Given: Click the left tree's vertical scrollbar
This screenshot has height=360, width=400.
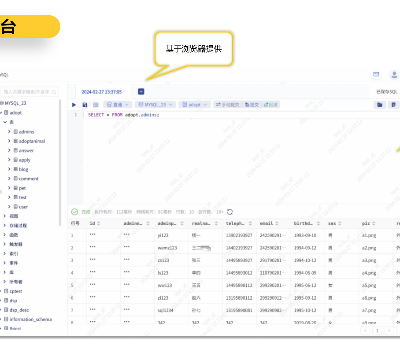Looking at the screenshot, I should (x=60, y=162).
